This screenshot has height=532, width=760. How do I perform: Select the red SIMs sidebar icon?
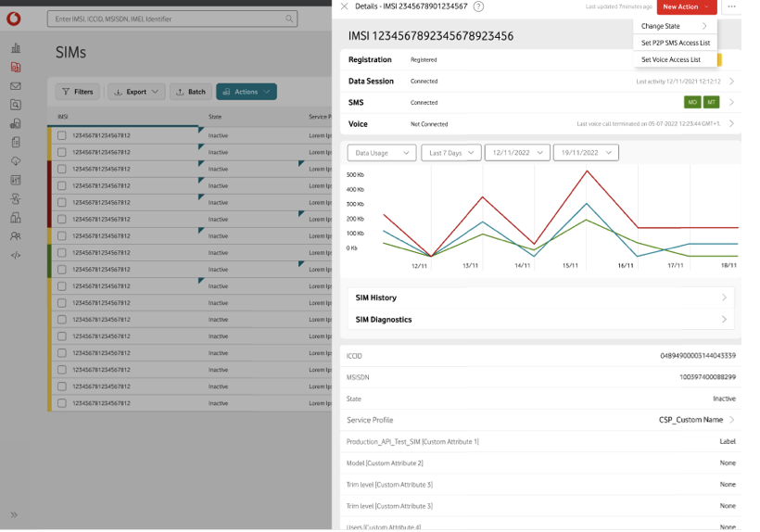pyautogui.click(x=16, y=67)
